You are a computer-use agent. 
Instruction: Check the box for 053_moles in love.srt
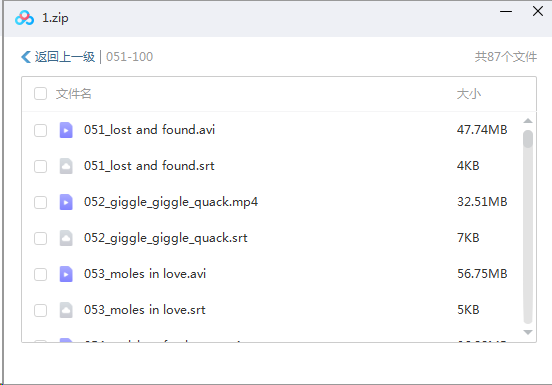(x=40, y=310)
